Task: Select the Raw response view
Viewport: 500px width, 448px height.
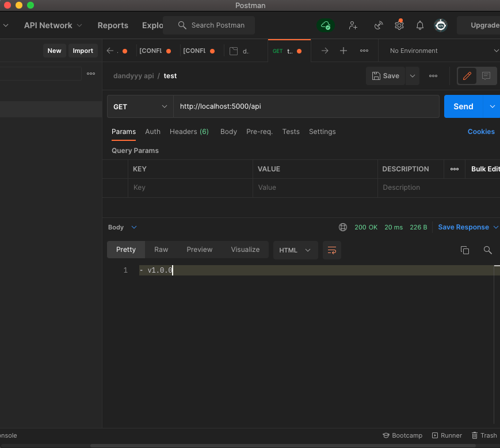Action: [161, 250]
